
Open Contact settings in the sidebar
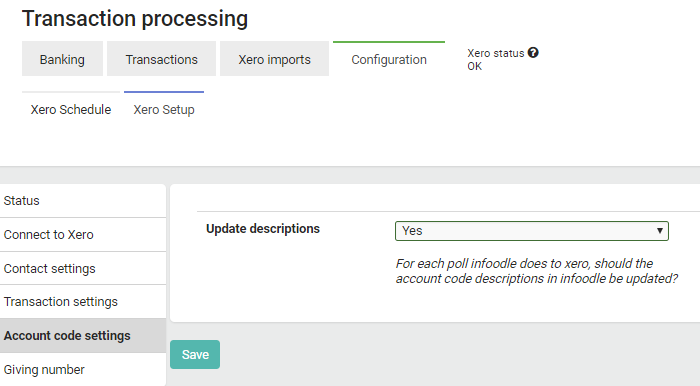83,269
